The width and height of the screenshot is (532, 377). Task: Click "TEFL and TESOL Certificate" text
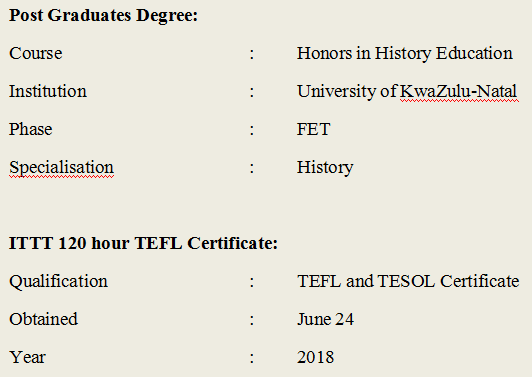click(x=408, y=281)
